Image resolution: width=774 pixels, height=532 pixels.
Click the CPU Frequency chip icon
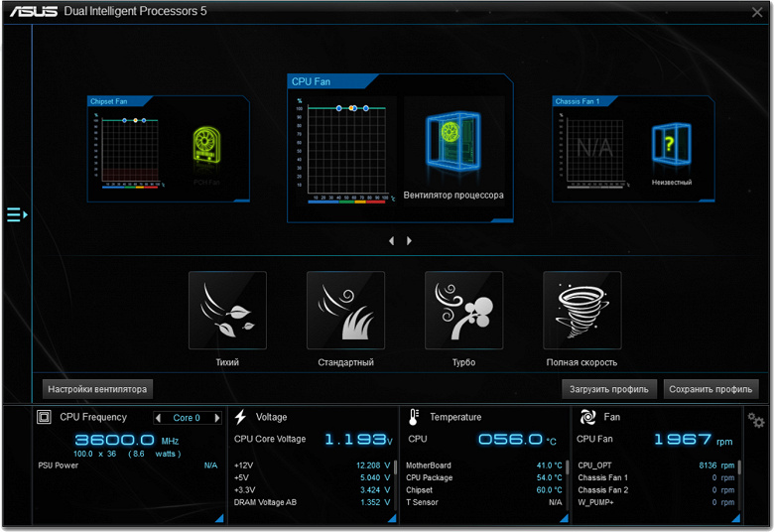coord(44,418)
